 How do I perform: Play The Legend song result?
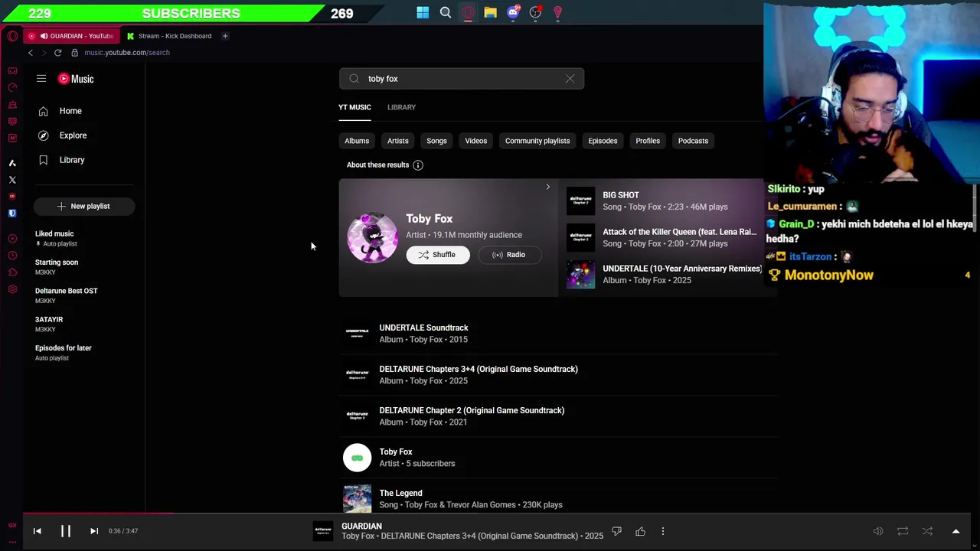click(558, 498)
